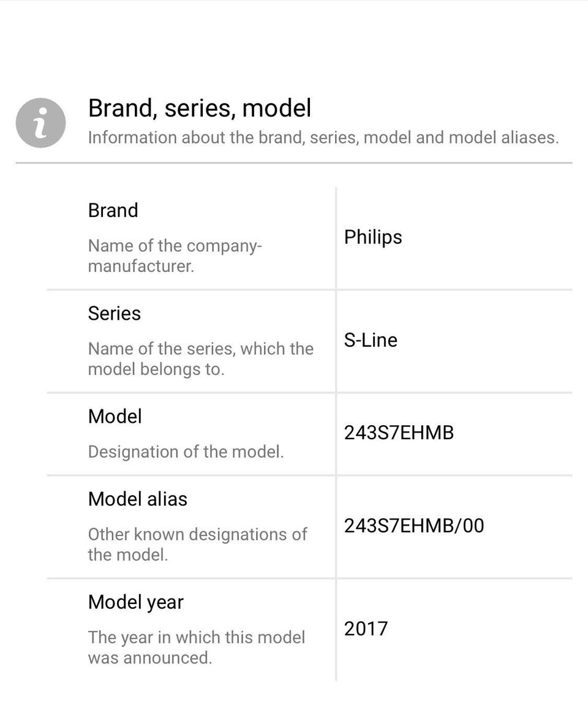The height and width of the screenshot is (718, 588).
Task: Click the Philips brand value
Action: (x=373, y=238)
